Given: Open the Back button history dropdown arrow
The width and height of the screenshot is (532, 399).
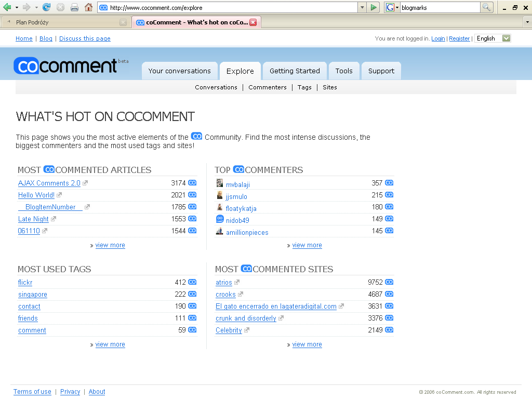Looking at the screenshot, I should tap(17, 7).
